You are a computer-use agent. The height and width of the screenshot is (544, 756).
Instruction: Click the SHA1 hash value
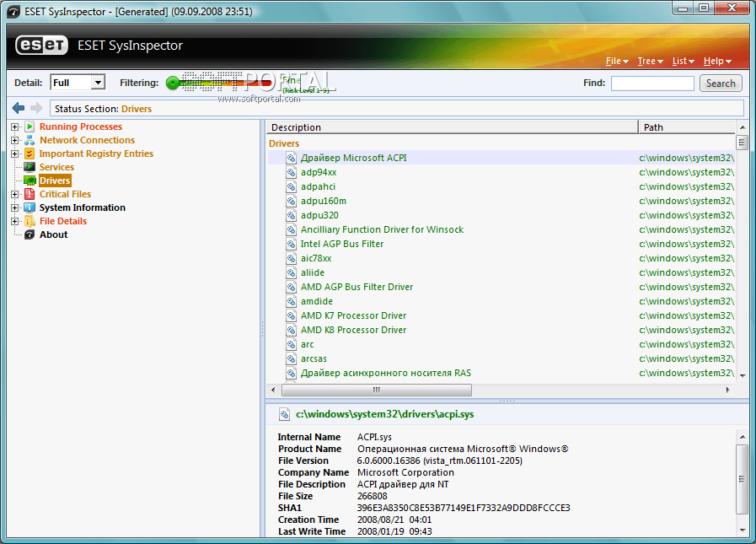[464, 508]
